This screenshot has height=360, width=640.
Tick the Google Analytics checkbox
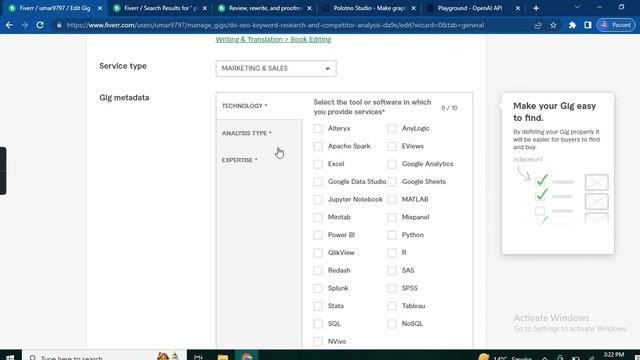392,164
